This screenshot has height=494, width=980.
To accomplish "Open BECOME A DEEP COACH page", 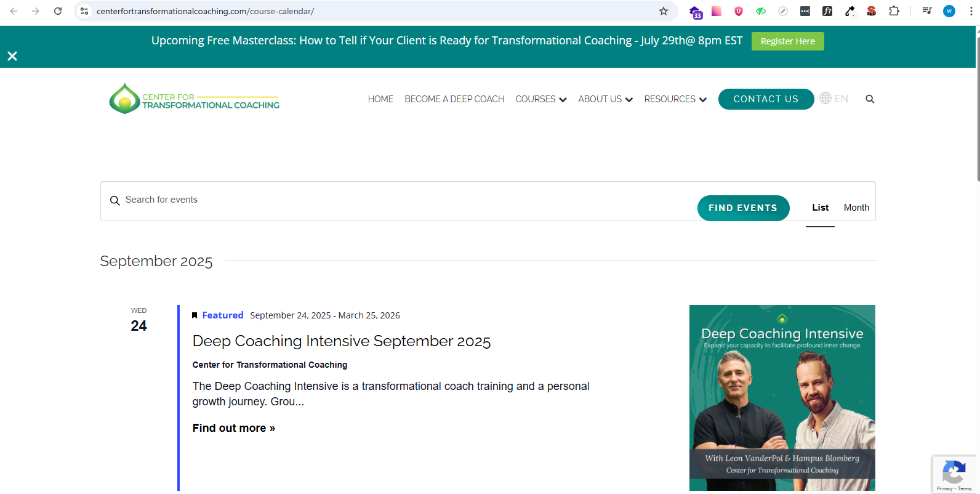I will (x=454, y=99).
